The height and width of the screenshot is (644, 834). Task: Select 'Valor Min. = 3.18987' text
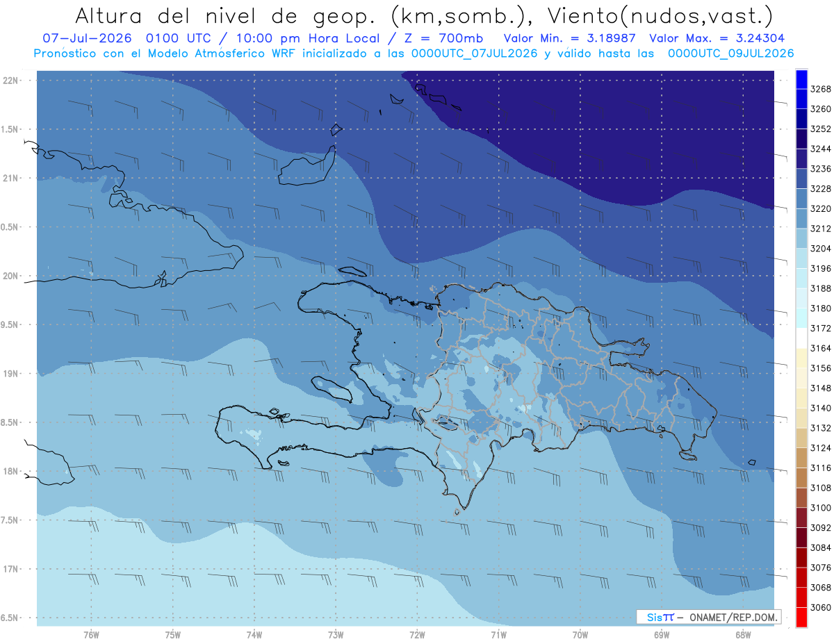[570, 38]
